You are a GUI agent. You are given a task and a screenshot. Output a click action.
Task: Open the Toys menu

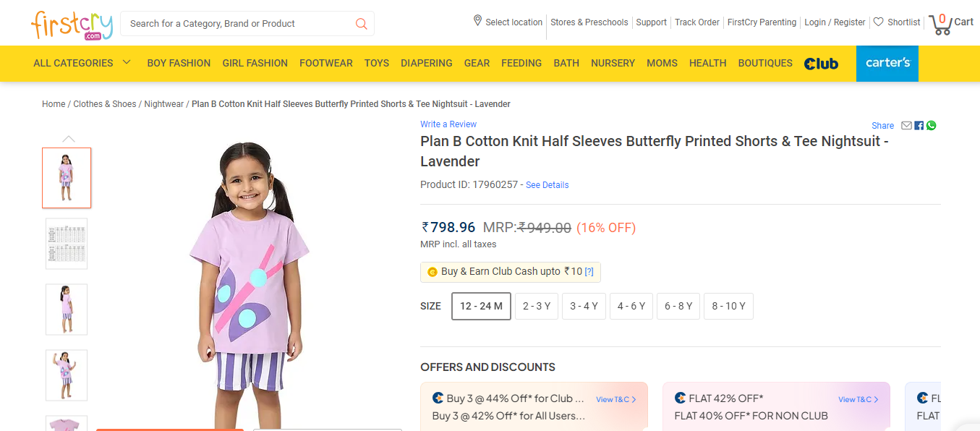click(x=377, y=63)
